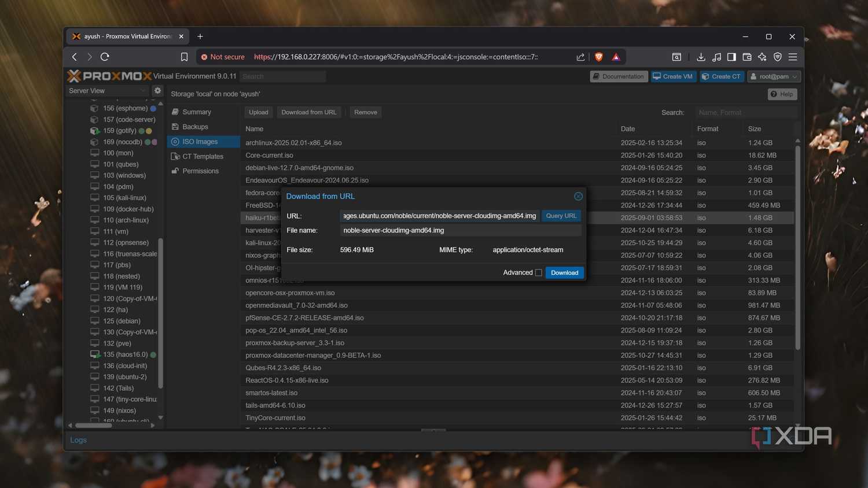Close the Proxmox browser tab
868x488 pixels.
181,36
